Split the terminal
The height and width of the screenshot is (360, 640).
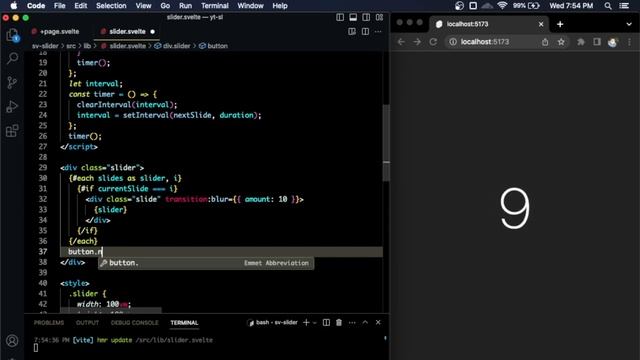click(326, 322)
